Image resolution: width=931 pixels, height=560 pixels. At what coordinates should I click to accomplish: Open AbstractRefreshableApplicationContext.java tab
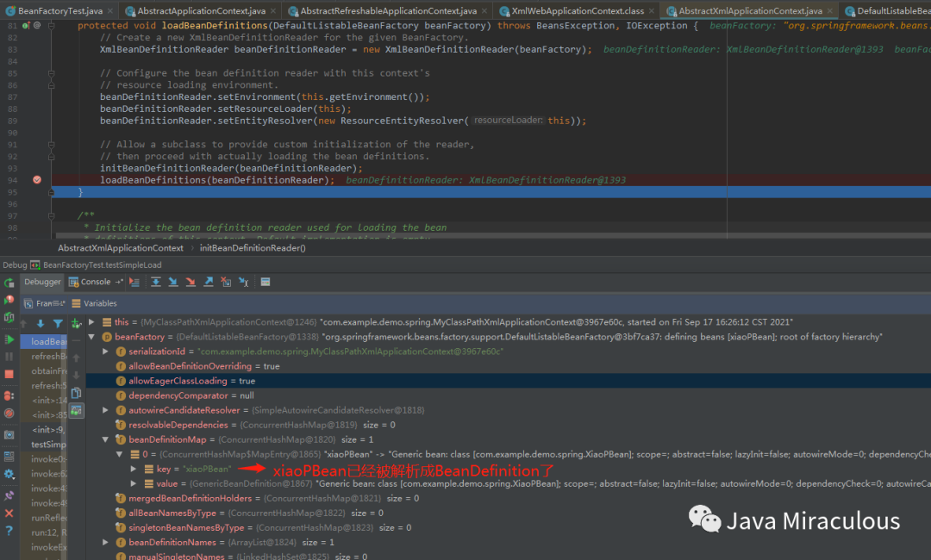pos(388,10)
